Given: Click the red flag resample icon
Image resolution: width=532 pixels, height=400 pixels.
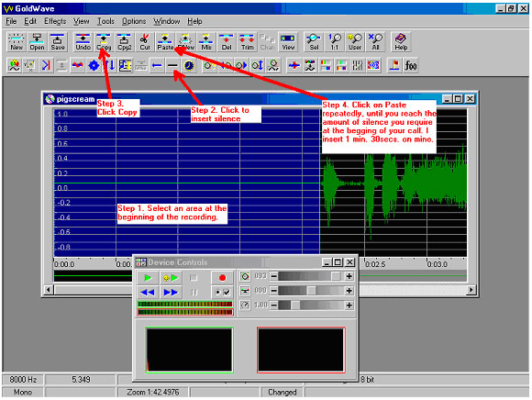Looking at the screenshot, I should (394, 65).
